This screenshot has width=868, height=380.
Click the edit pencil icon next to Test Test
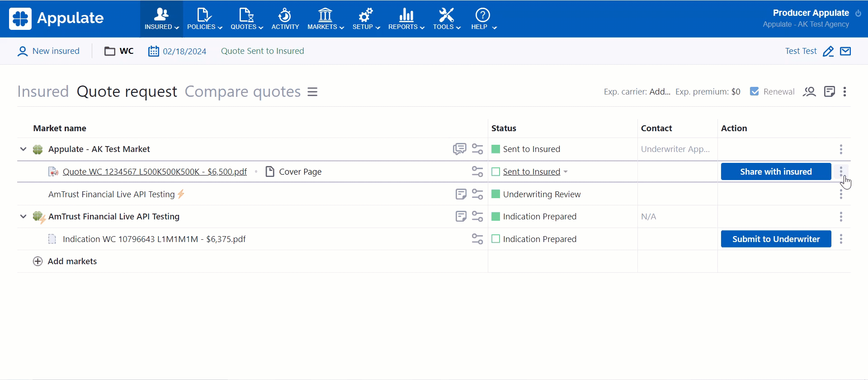[828, 51]
